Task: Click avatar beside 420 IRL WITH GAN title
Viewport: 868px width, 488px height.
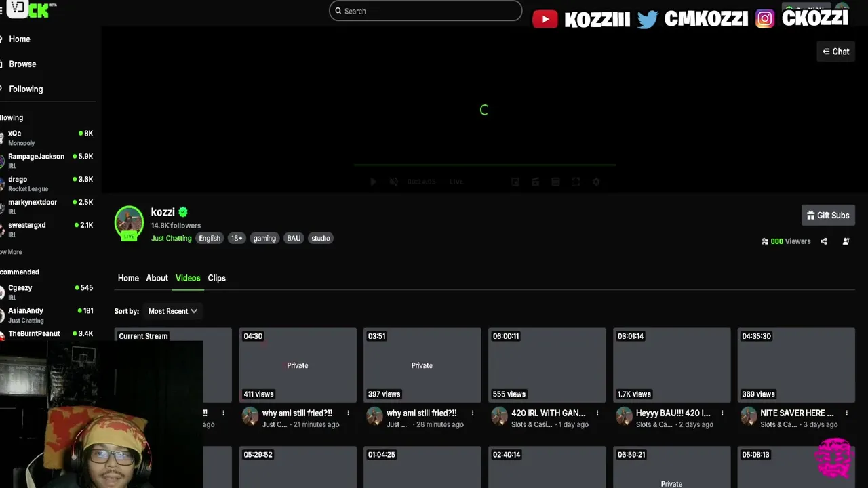Action: click(500, 418)
